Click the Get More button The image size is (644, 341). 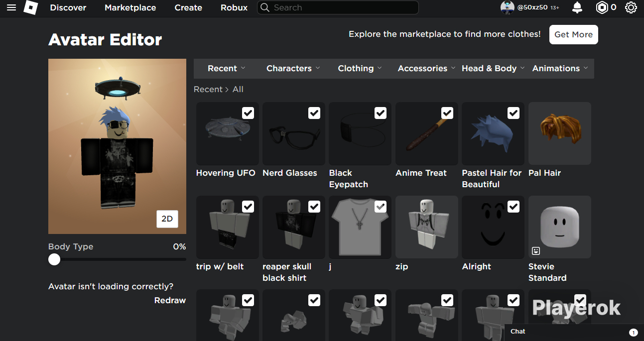coord(573,34)
